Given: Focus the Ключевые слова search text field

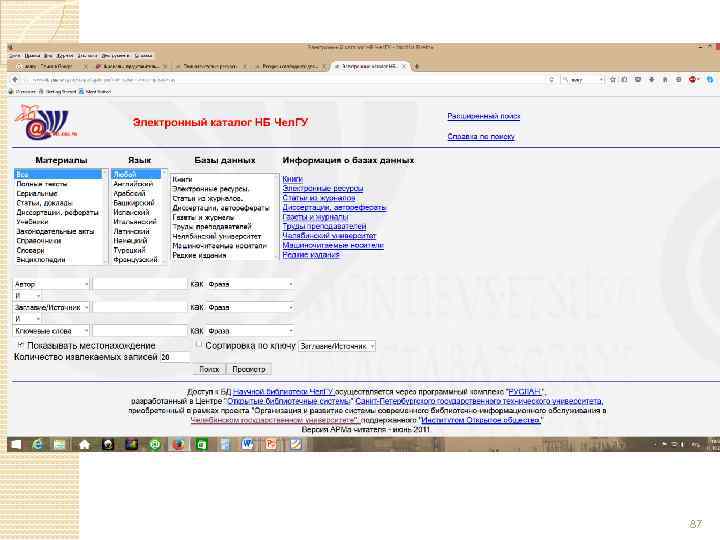Looking at the screenshot, I should click(140, 331).
